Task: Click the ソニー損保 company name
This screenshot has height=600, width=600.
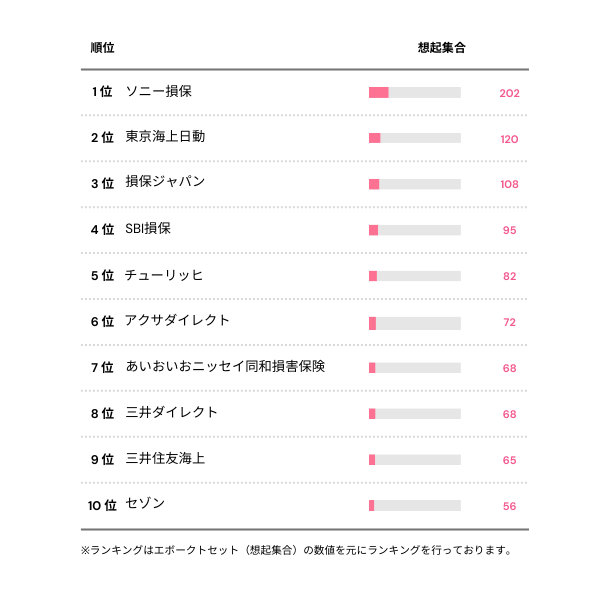Action: [x=158, y=91]
